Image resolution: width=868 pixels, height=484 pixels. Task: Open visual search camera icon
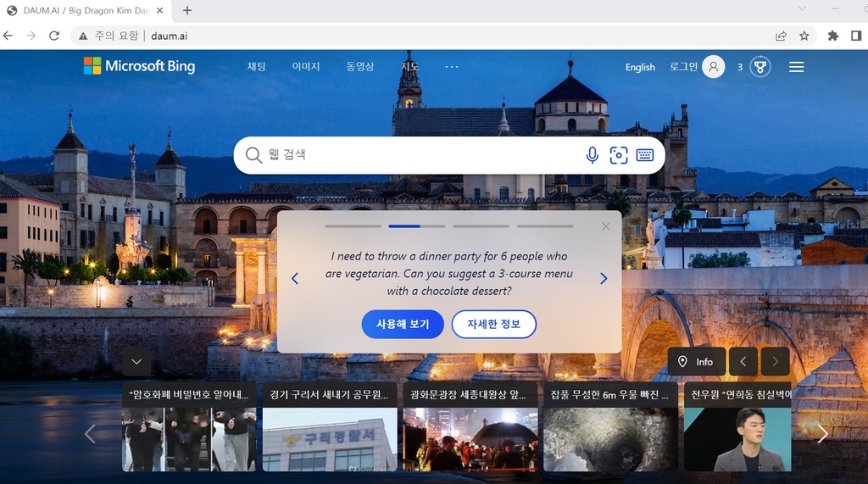619,155
